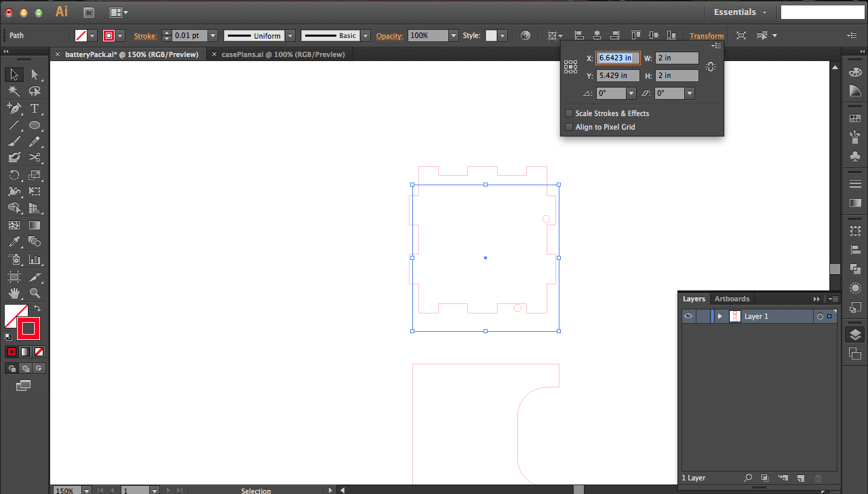Click the stroke color swatch in Tools panel
This screenshot has height=494, width=868.
[28, 328]
